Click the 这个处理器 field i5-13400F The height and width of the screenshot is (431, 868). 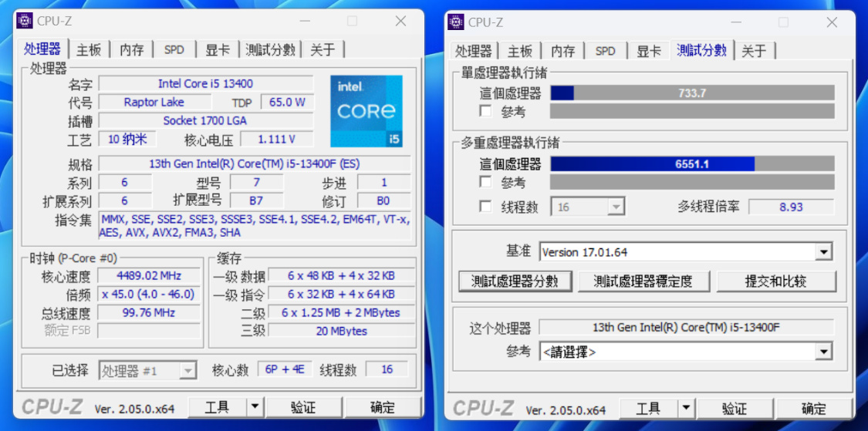tap(687, 327)
